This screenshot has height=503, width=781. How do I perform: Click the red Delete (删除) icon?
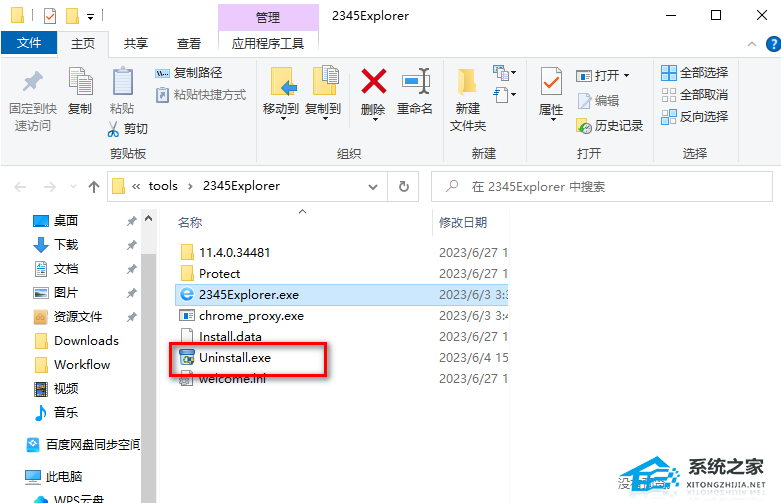(374, 81)
